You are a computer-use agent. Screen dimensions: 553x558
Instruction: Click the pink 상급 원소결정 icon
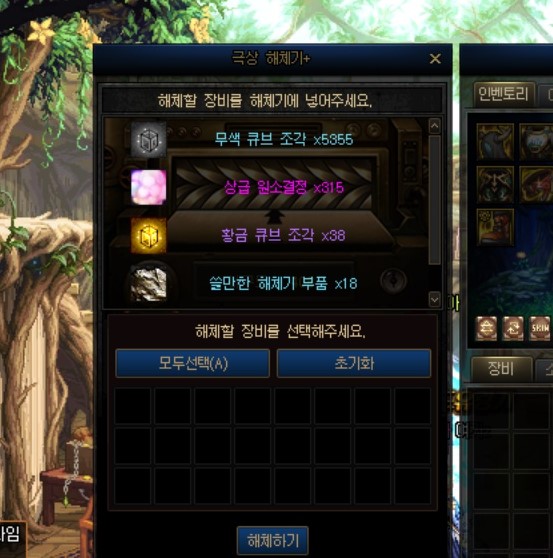tap(148, 187)
